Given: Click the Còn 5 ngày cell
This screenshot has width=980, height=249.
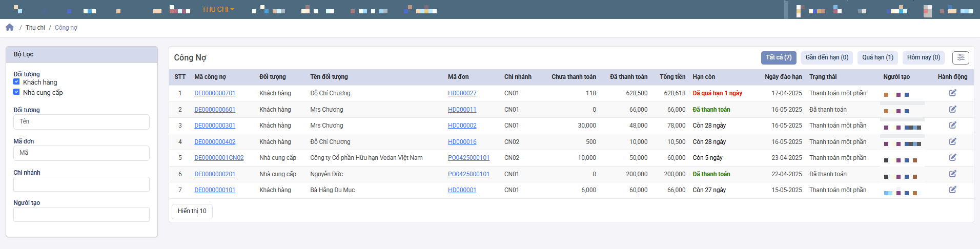Looking at the screenshot, I should coord(707,158).
